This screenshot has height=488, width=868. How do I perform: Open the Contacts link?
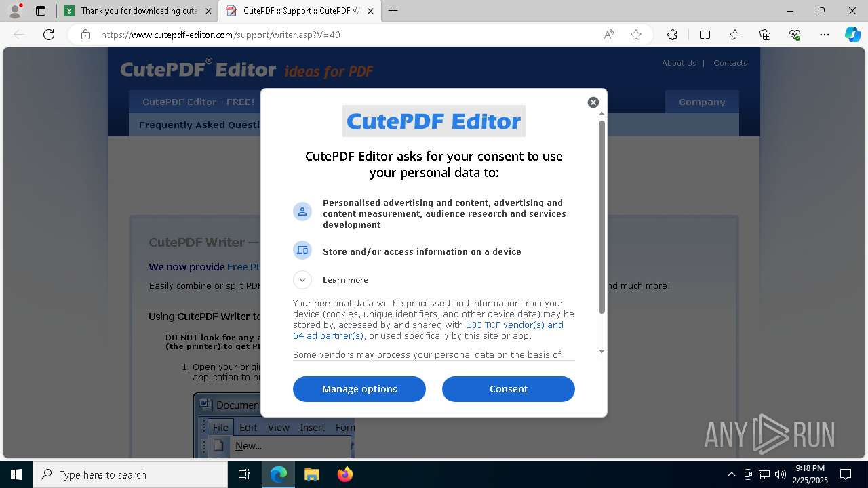[730, 63]
